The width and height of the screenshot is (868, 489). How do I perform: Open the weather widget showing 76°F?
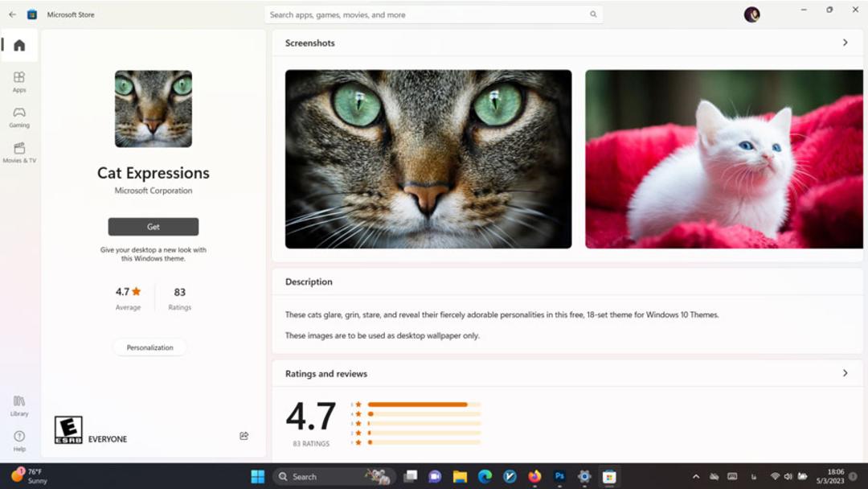click(x=31, y=476)
